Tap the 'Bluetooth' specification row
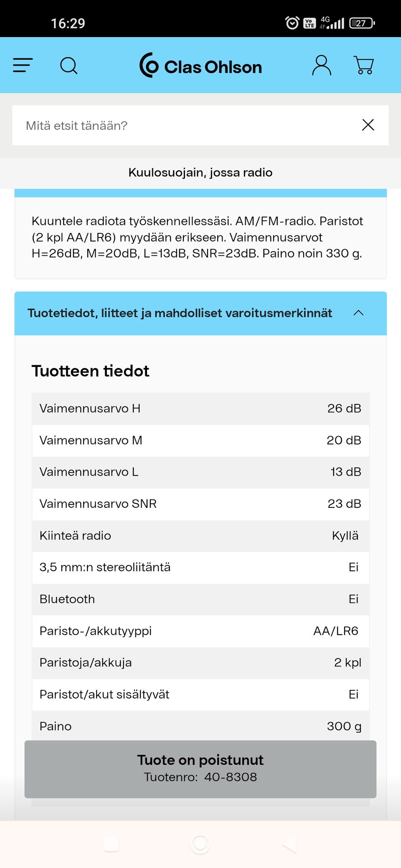Screen dimensions: 401x868 pos(200,599)
